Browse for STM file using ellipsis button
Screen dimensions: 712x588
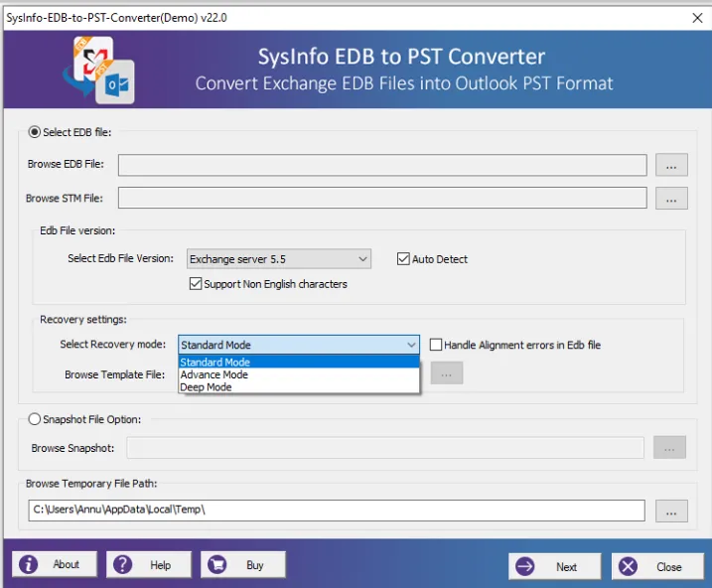pos(671,199)
